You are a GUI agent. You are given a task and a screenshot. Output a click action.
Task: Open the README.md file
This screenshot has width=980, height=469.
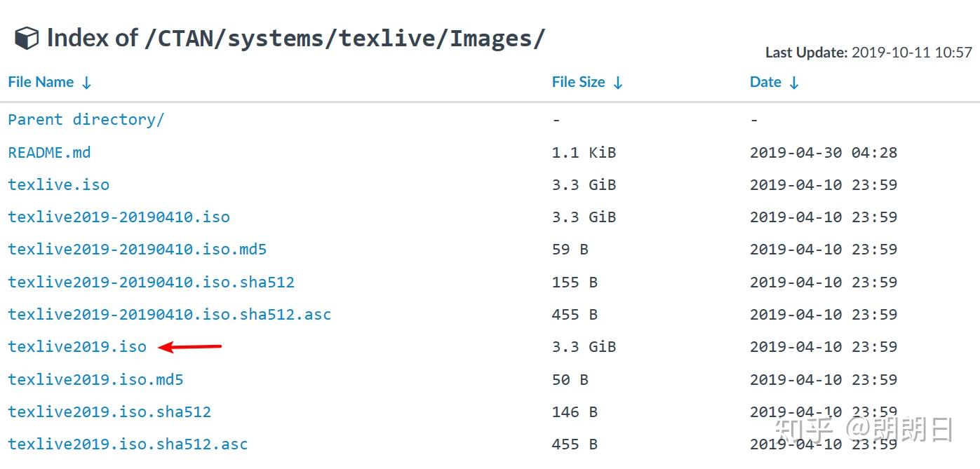(49, 152)
